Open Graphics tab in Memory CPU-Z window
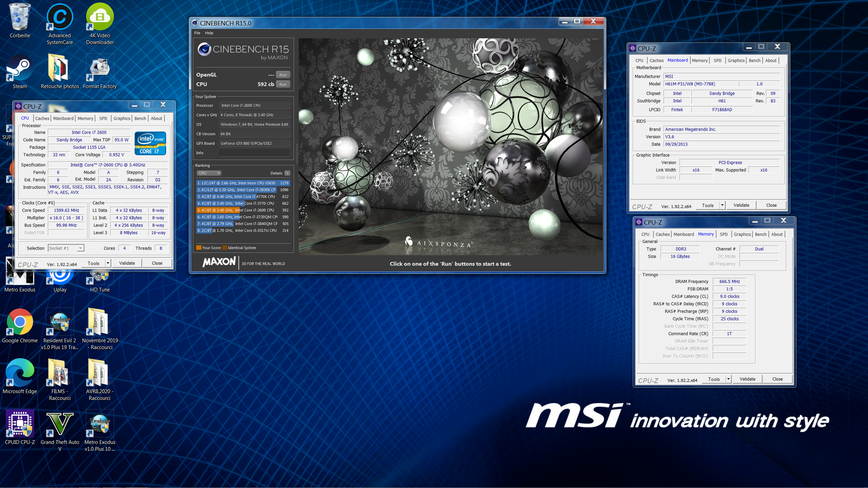Viewport: 868px width, 488px height. pyautogui.click(x=742, y=234)
